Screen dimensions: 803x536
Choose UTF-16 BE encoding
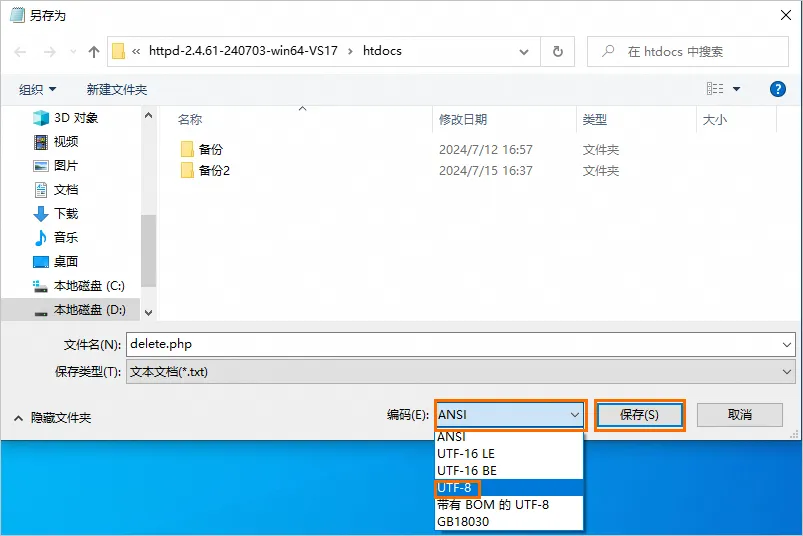click(x=509, y=470)
